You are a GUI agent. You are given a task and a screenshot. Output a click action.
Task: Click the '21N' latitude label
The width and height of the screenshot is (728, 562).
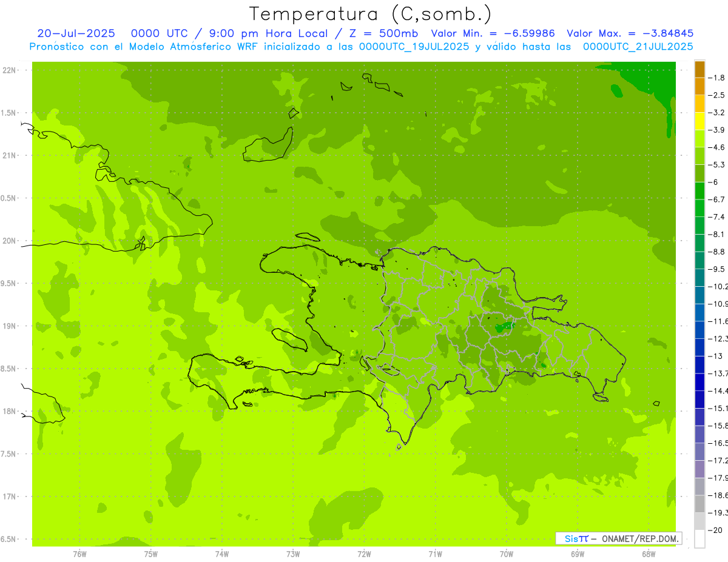coord(9,156)
